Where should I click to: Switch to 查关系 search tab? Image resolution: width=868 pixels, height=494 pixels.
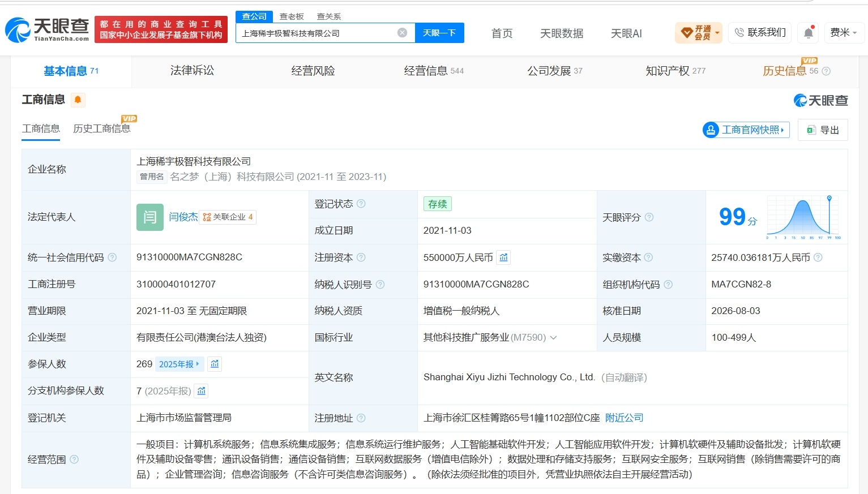coord(329,16)
